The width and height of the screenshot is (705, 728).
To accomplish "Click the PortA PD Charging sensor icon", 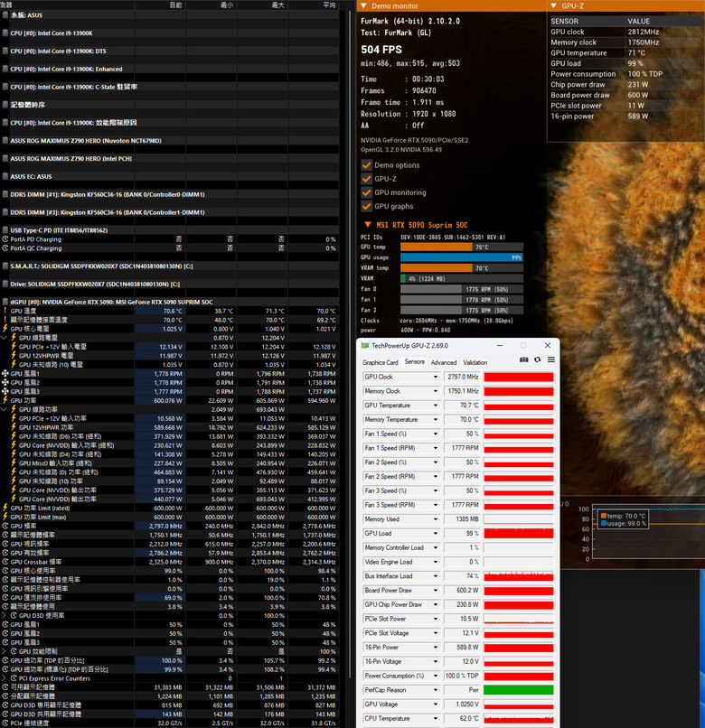I will click(x=5, y=239).
